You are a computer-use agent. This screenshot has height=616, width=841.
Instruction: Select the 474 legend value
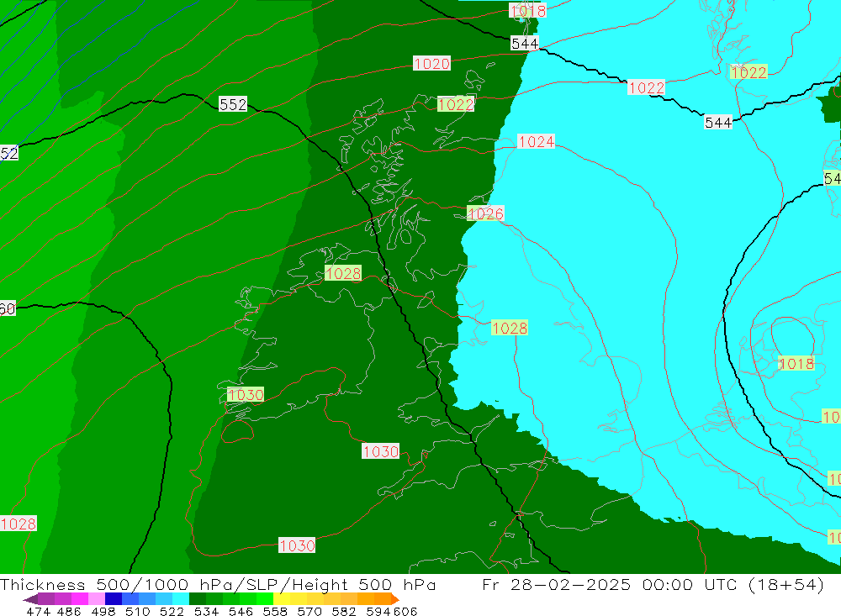pos(39,612)
